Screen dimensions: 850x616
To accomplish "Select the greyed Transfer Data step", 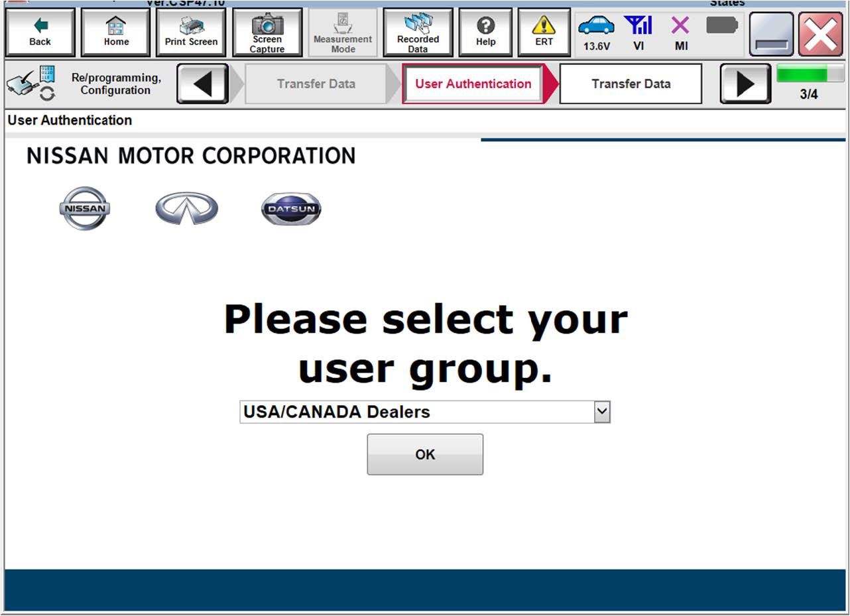I will pos(316,84).
